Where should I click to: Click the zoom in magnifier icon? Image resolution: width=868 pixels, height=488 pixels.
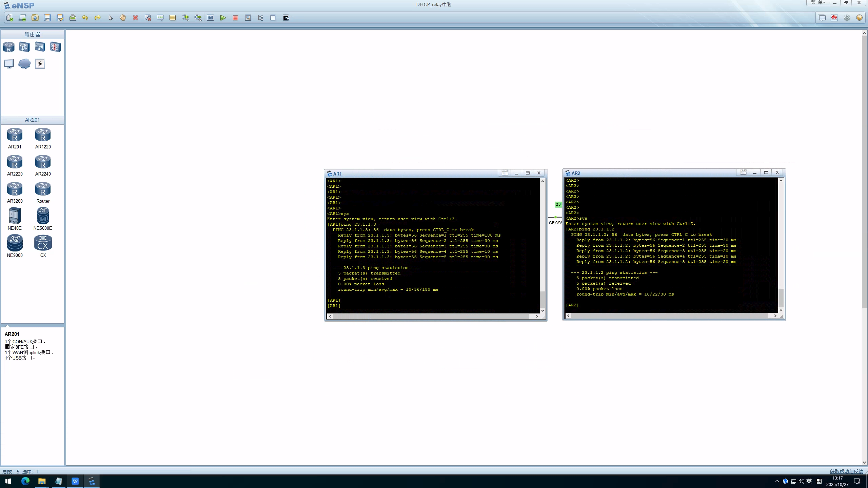(x=185, y=18)
